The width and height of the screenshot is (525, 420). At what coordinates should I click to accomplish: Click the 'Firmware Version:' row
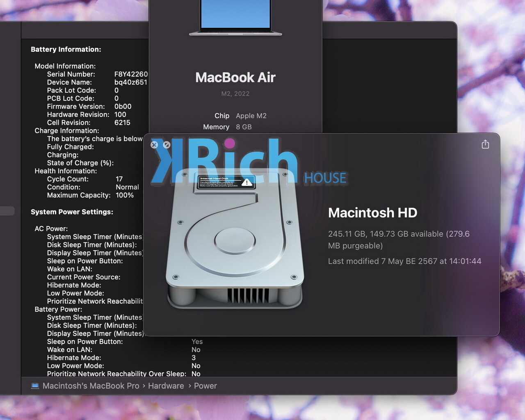[x=89, y=107]
